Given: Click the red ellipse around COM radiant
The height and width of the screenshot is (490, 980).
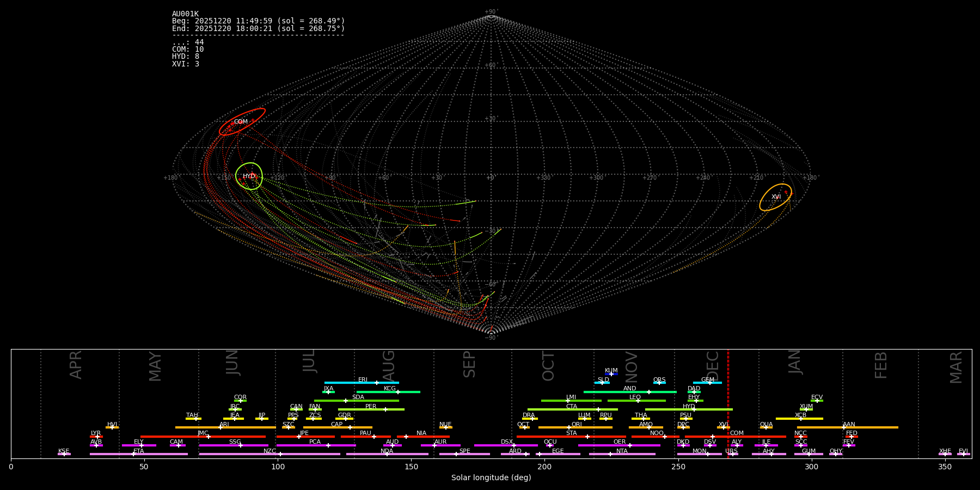Looking at the screenshot, I should coord(242,121).
